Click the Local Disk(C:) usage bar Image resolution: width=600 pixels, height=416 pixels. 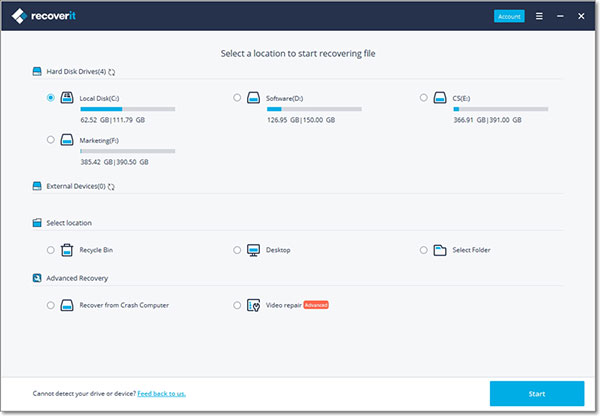point(127,108)
